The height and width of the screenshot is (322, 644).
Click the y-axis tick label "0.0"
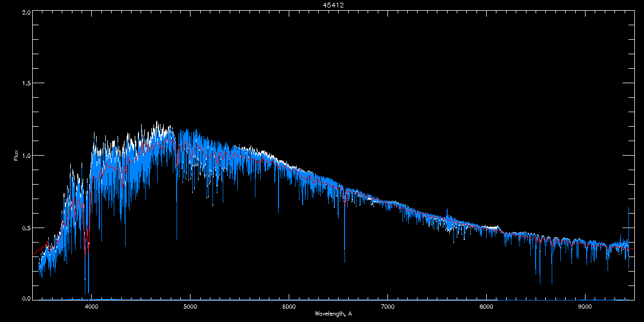[26, 298]
